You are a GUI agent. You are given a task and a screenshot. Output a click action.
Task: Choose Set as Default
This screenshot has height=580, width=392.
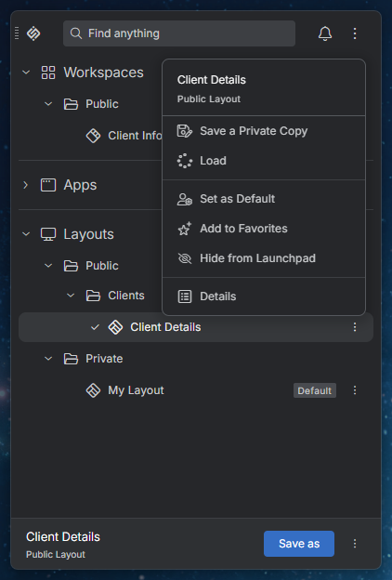[264, 199]
